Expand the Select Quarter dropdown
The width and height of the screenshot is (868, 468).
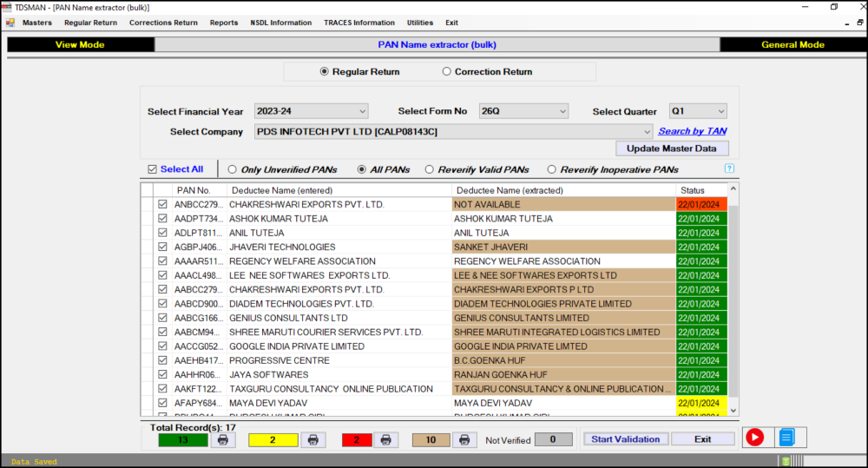tap(720, 111)
